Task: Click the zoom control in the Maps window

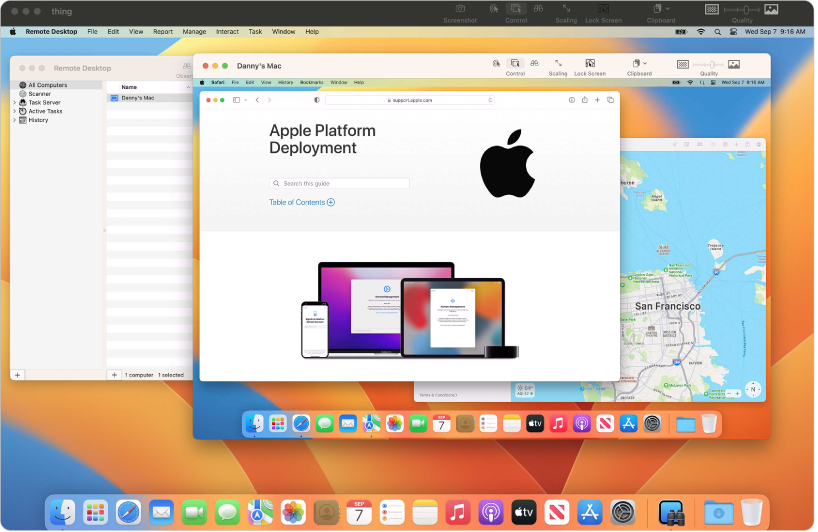Action: (x=733, y=393)
